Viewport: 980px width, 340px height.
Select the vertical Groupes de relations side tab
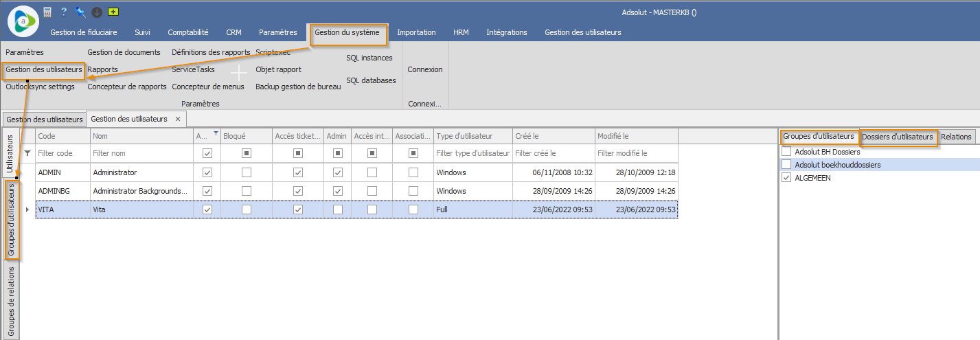11,301
